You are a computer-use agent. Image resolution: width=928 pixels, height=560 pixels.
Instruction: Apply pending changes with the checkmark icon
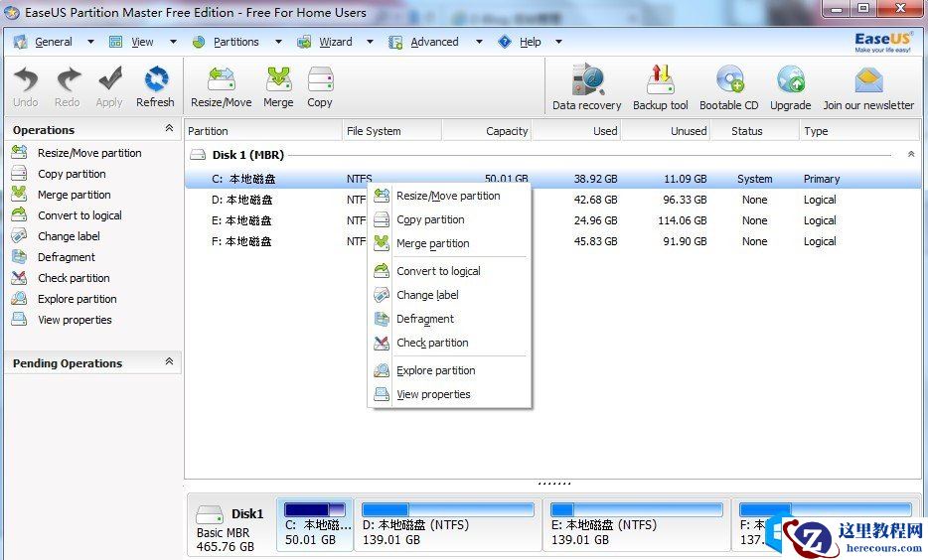[110, 79]
